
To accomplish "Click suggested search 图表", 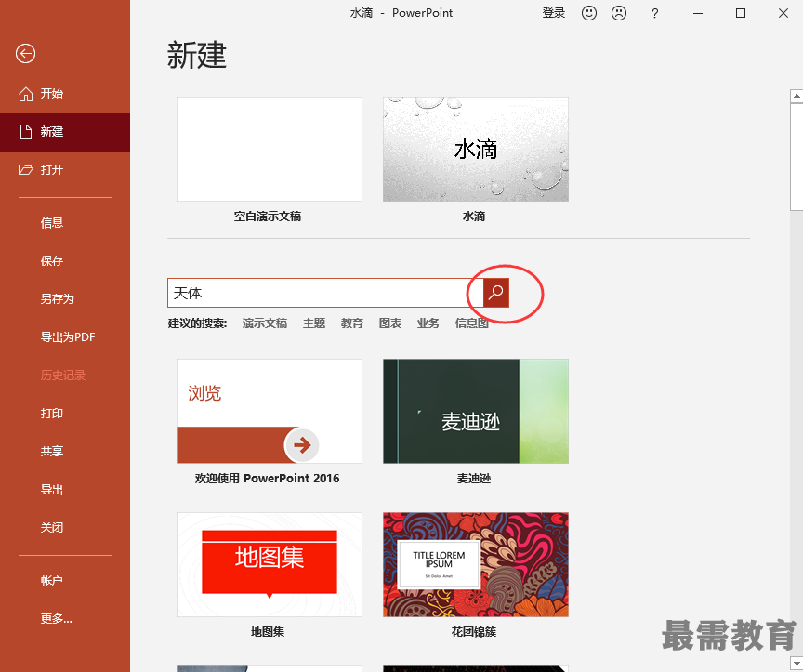I will coord(389,323).
